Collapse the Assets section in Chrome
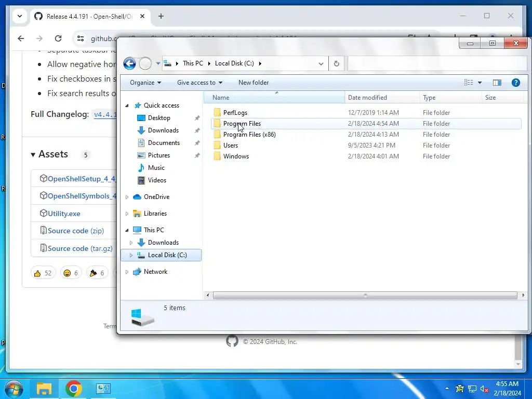 [49, 154]
